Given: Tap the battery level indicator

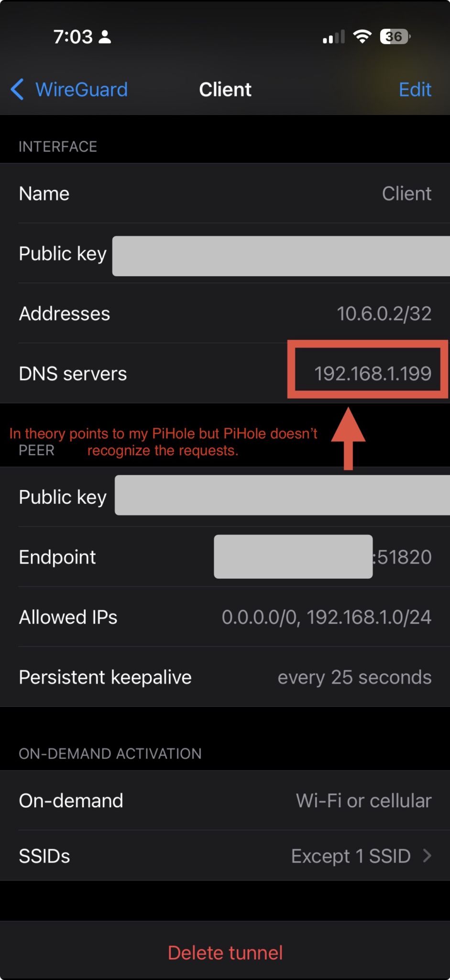Looking at the screenshot, I should (x=395, y=36).
